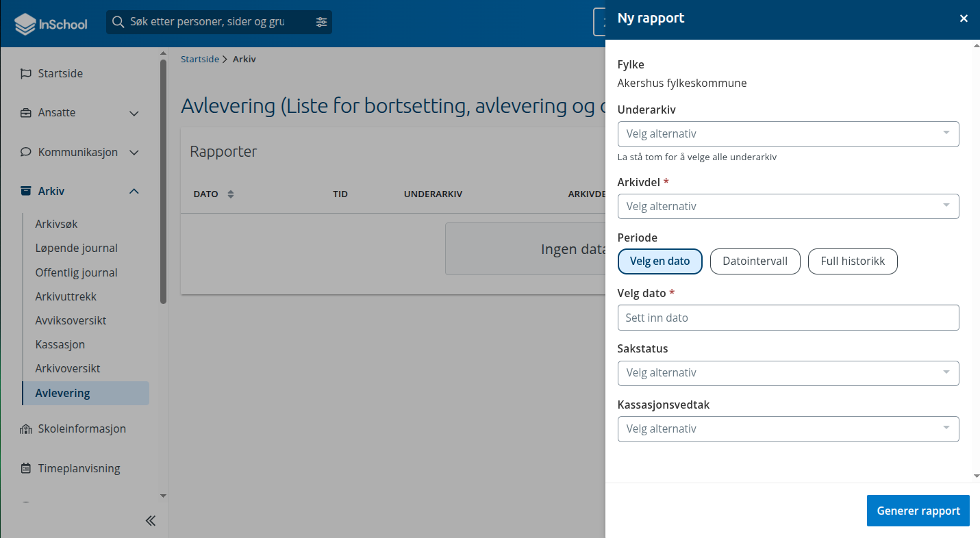Click the Akershus fylkeskommune text
Image resolution: width=980 pixels, height=538 pixels.
tap(682, 84)
